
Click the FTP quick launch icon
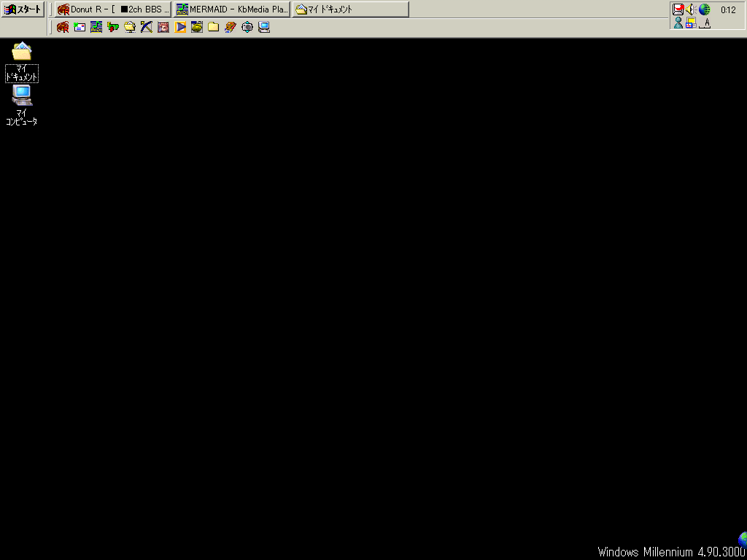click(113, 27)
